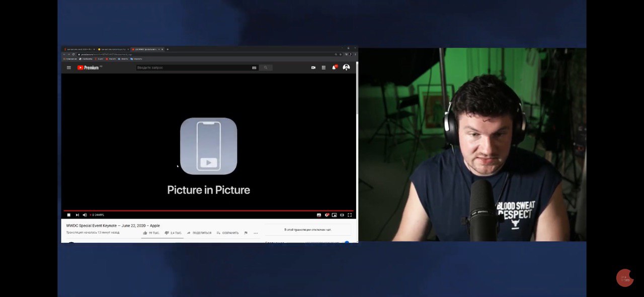Bookmark this page with star icon

click(341, 54)
